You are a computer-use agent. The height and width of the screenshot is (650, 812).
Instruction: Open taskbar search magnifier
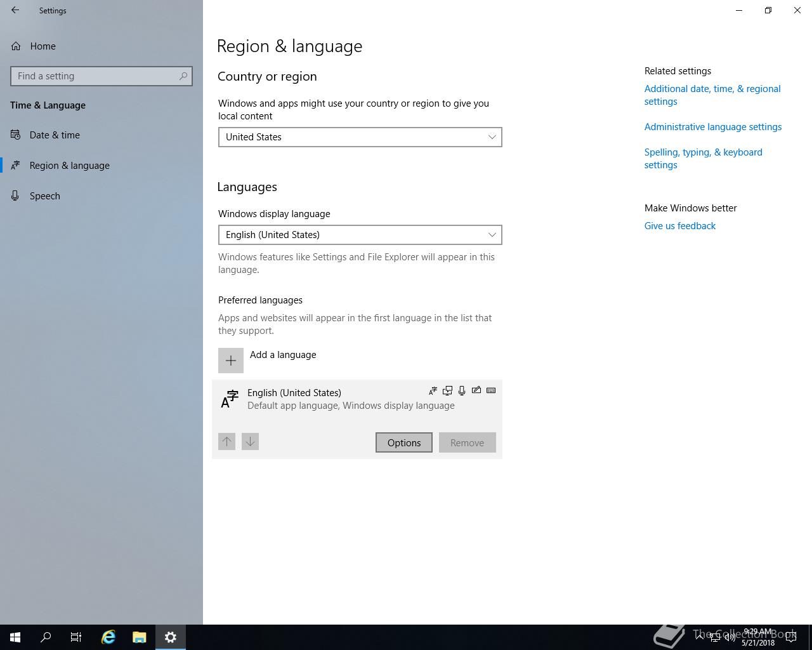(x=46, y=637)
